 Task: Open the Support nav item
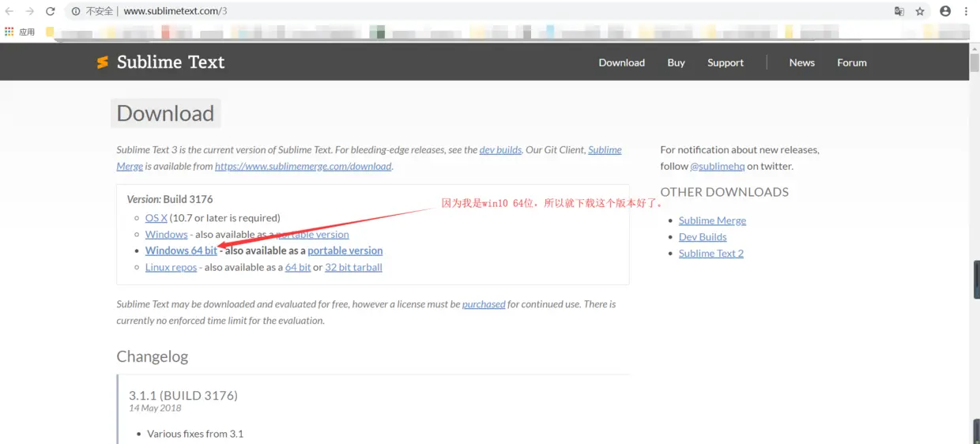[x=726, y=62]
